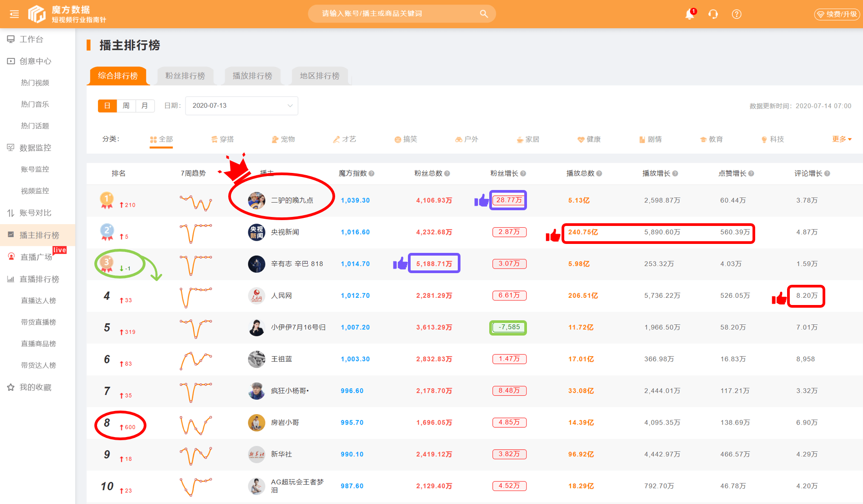Open 辛有志 辛巴 818 account link
Viewport: 863px width, 504px height.
point(297,264)
